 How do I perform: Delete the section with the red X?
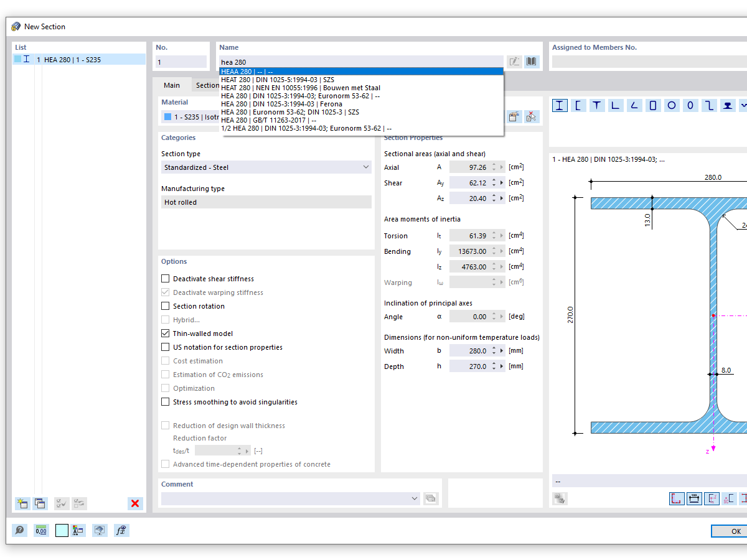135,503
